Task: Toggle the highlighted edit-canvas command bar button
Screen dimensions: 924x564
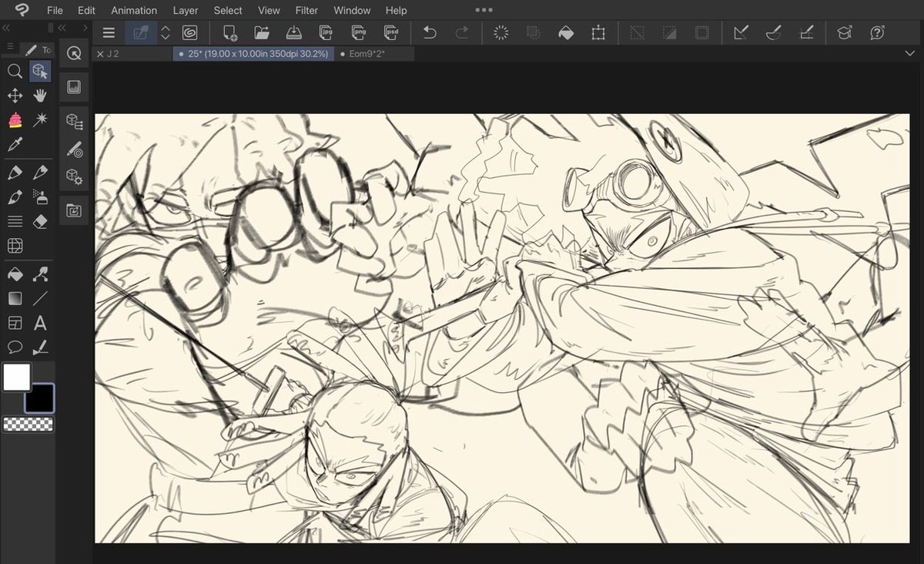Action: (x=140, y=33)
